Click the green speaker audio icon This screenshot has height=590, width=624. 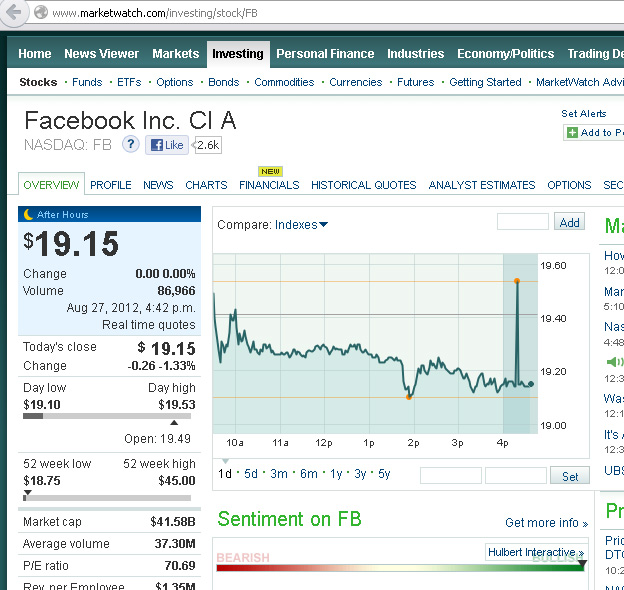(614, 362)
